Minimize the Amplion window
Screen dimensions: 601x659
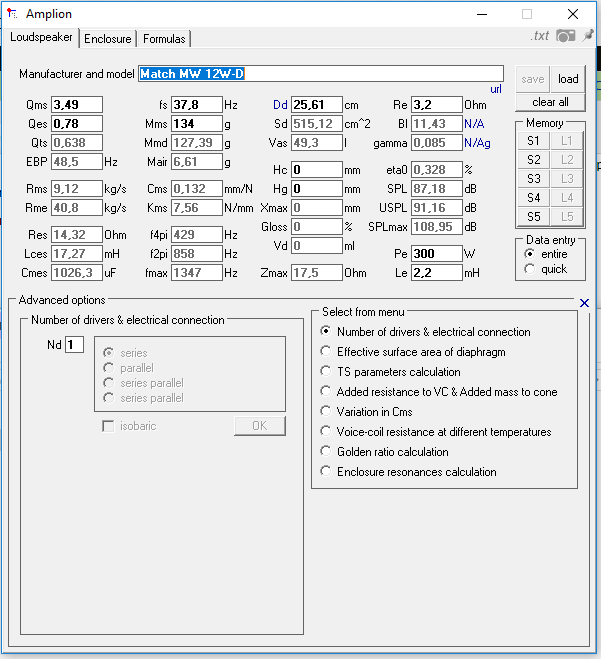pyautogui.click(x=482, y=14)
